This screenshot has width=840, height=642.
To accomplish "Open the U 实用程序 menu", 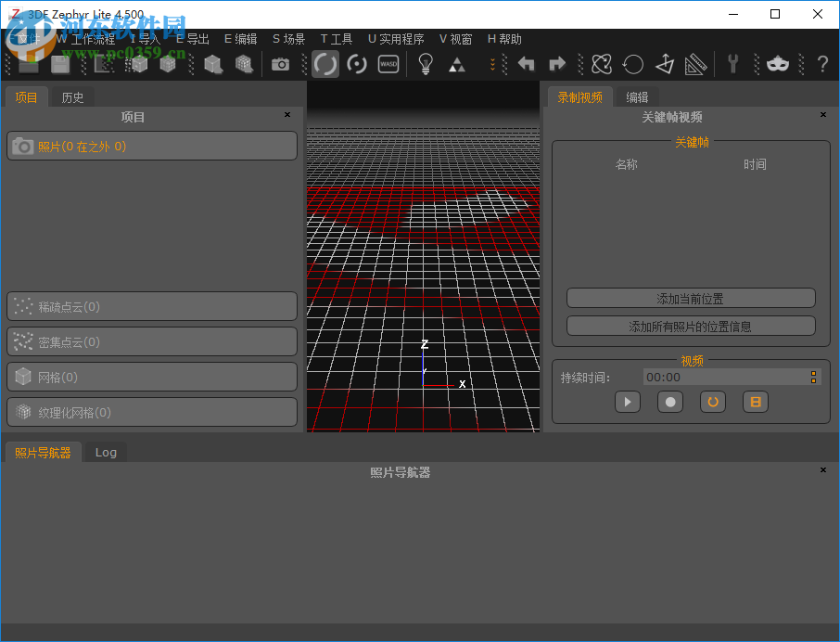I will [x=397, y=38].
